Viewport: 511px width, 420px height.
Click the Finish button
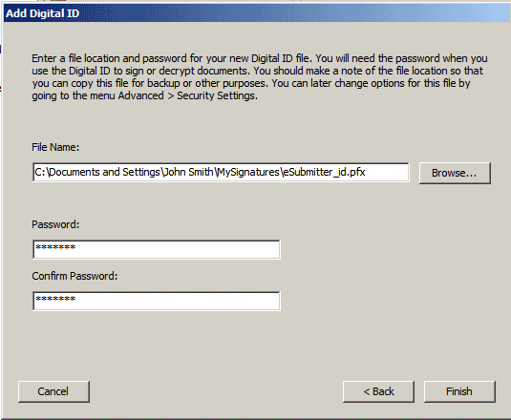click(459, 391)
